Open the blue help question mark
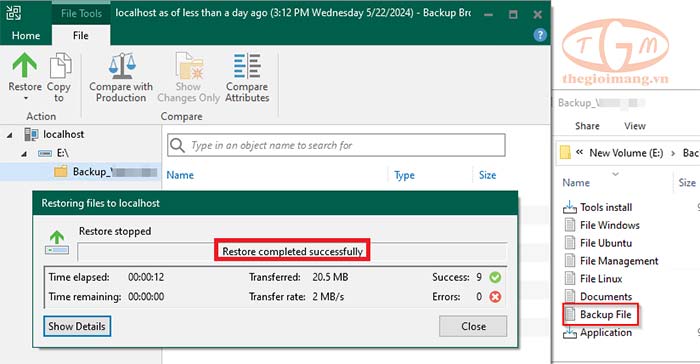This screenshot has width=700, height=364. [x=540, y=35]
